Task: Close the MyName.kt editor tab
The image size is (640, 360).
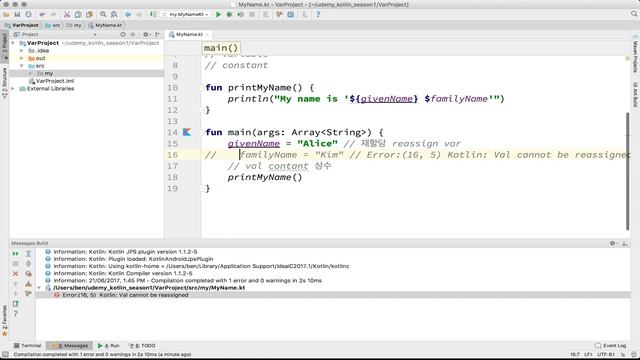Action: point(207,35)
